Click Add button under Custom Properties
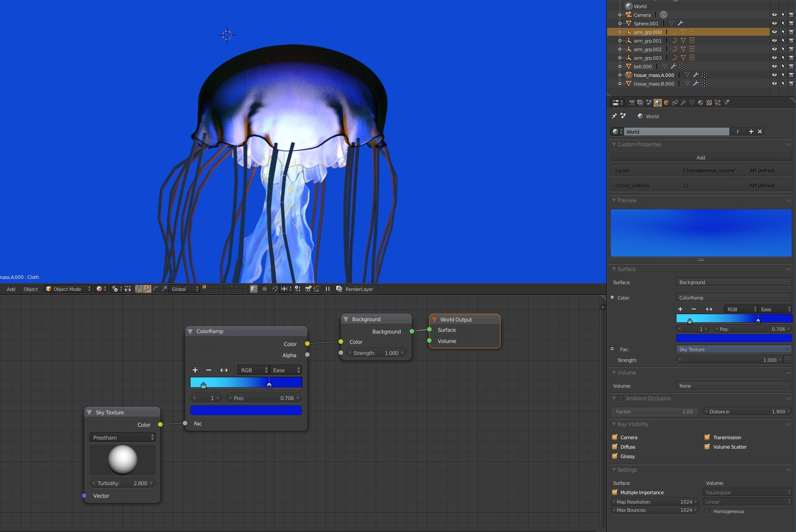796x532 pixels. click(x=701, y=158)
